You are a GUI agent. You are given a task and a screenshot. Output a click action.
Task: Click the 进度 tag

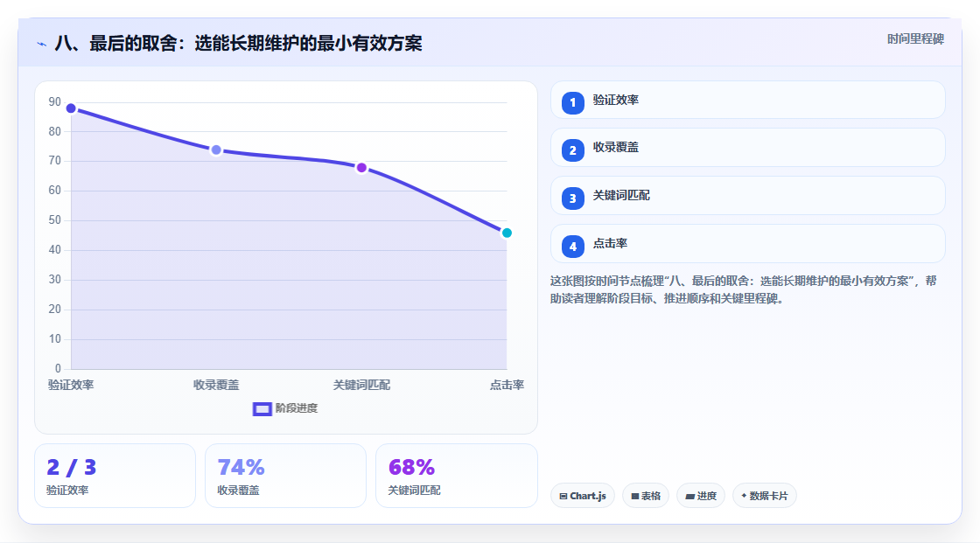tap(701, 496)
